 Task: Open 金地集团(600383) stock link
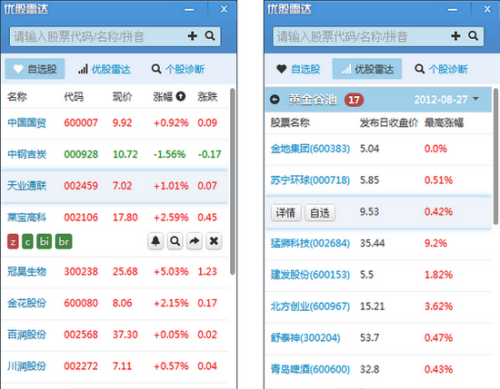310,149
